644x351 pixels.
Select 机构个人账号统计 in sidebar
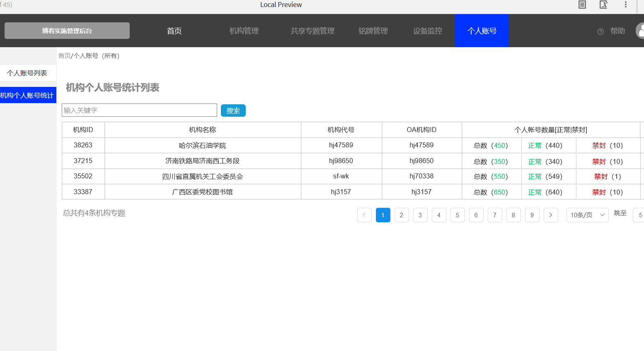coord(28,95)
